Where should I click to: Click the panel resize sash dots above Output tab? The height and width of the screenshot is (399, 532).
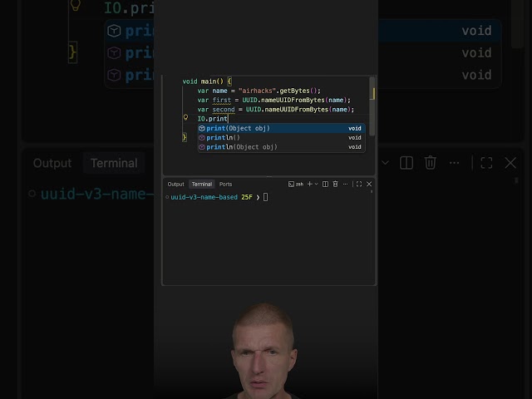[269, 176]
